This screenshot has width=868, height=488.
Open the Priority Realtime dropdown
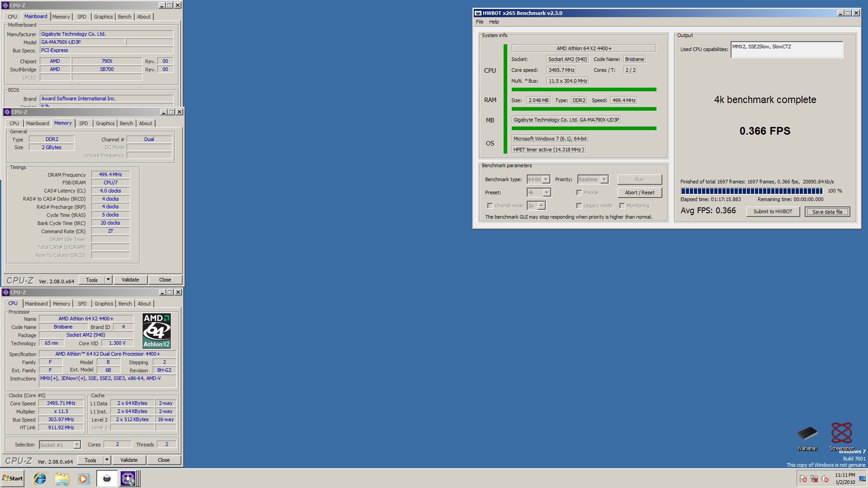coord(604,179)
